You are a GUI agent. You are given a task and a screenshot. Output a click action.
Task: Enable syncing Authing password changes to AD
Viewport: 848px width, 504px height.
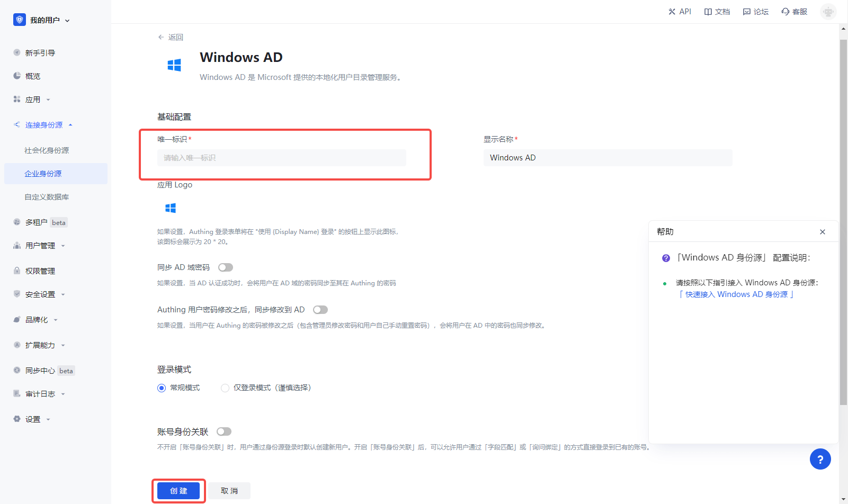coord(320,309)
